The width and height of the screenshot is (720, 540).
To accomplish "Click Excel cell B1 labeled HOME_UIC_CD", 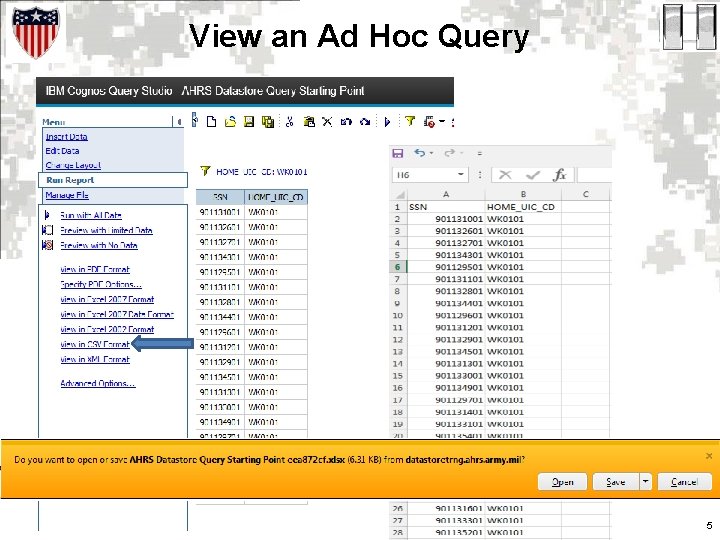I will click(523, 207).
